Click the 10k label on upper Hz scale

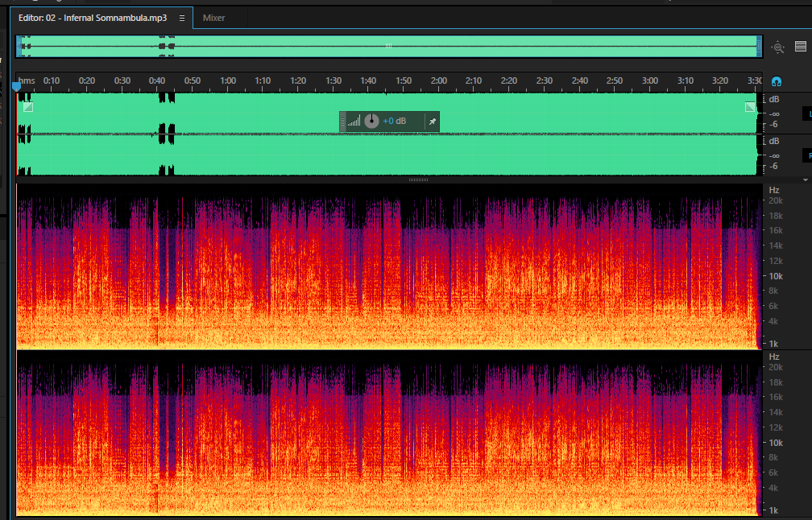tap(776, 276)
